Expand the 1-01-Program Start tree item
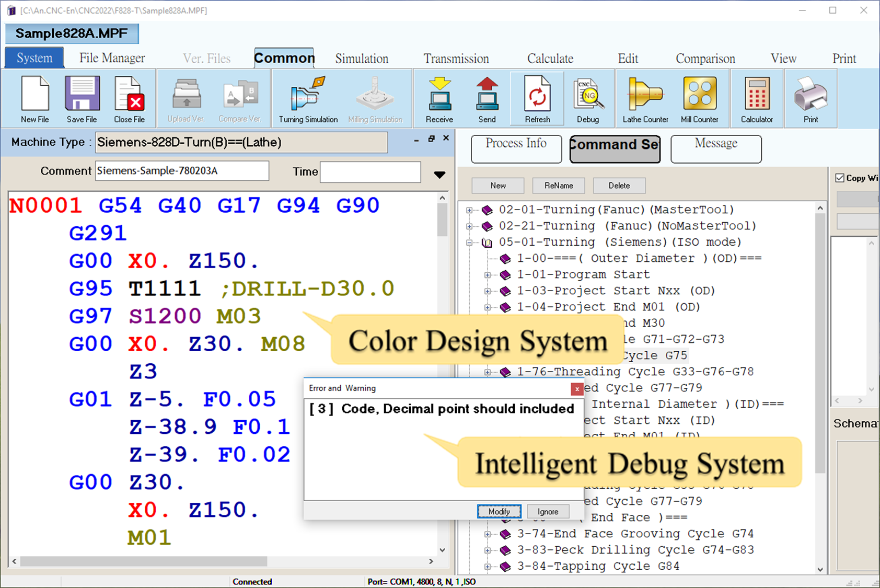 coord(487,275)
